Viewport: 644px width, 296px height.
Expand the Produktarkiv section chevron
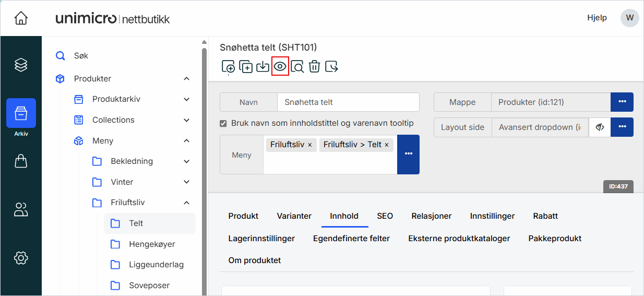187,99
